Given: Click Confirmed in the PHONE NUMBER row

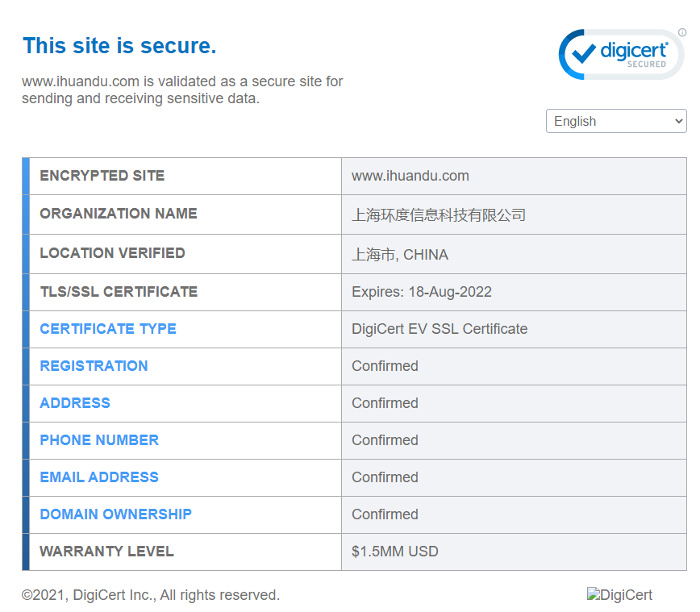Looking at the screenshot, I should 385,440.
